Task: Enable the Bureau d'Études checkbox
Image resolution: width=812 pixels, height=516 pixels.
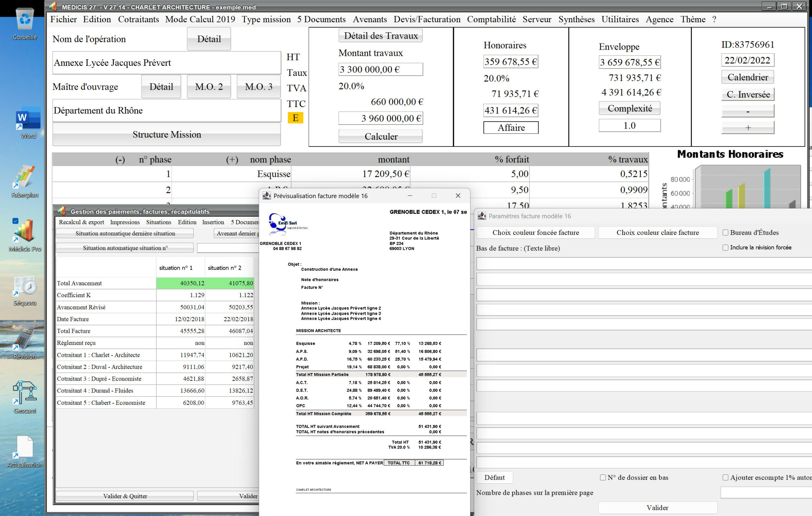Action: point(725,233)
